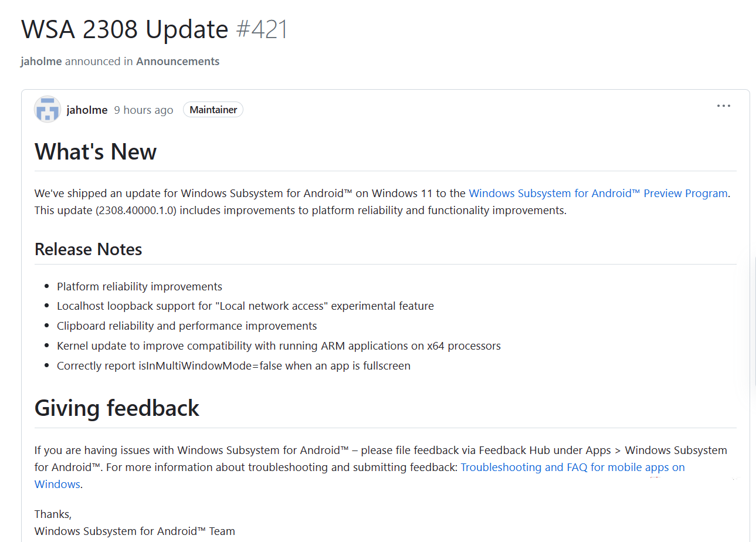Click the "WSA 2308 Update" discussion title
The image size is (756, 542).
(x=124, y=29)
